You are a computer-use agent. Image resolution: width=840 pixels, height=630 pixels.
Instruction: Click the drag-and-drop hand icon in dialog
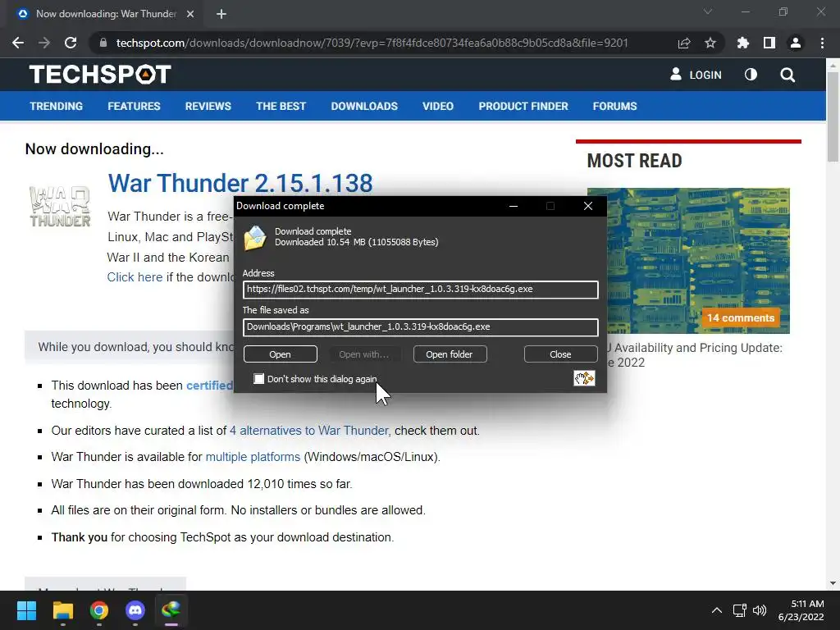[584, 378]
